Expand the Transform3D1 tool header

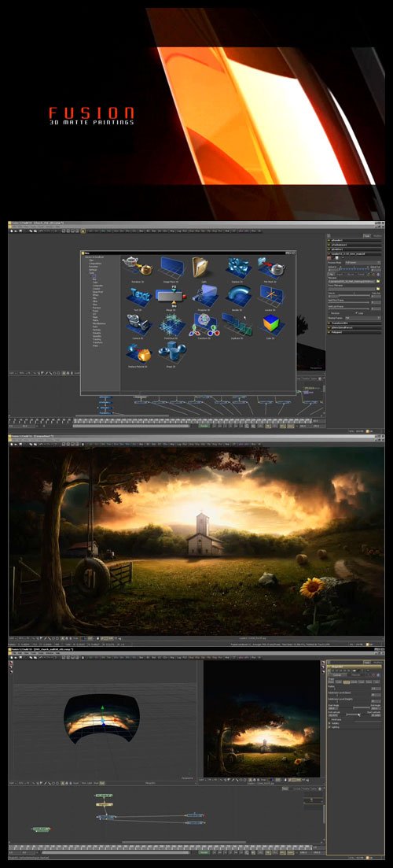[x=354, y=323]
